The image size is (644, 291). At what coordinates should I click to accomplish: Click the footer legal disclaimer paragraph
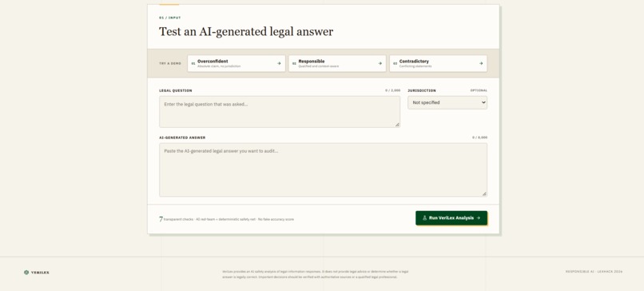[x=316, y=274]
